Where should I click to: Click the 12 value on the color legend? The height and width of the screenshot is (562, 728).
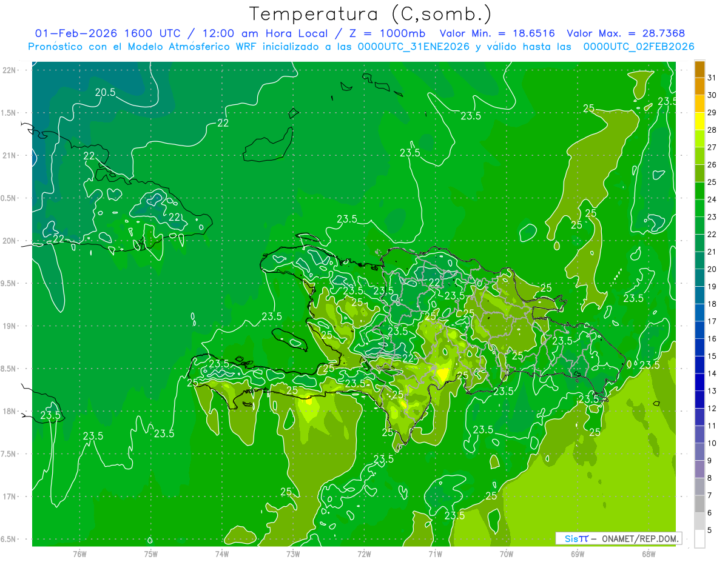click(x=712, y=409)
